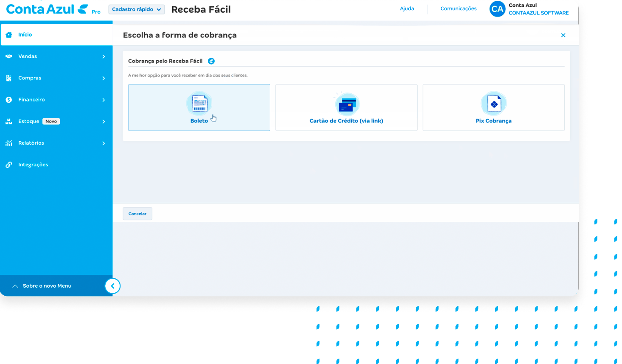The width and height of the screenshot is (622, 364).
Task: Open the Estoque menu item
Action: (56, 121)
